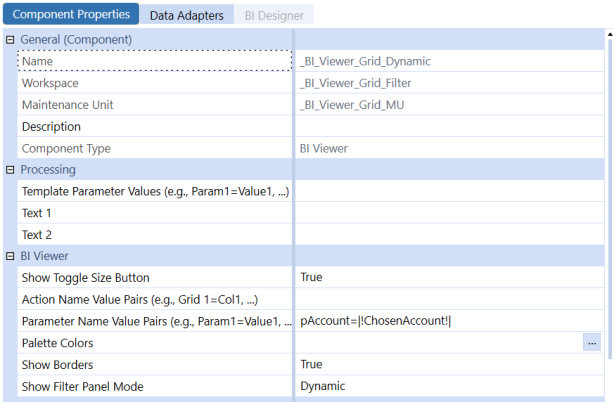Select the BI Designer tab
The width and height of the screenshot is (614, 402).
273,15
